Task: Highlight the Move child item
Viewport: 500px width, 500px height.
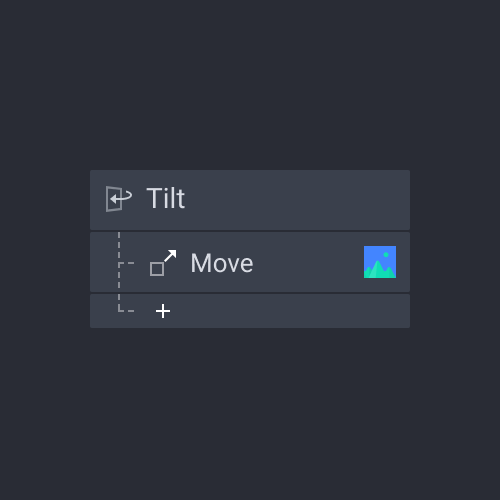Action: (250, 262)
